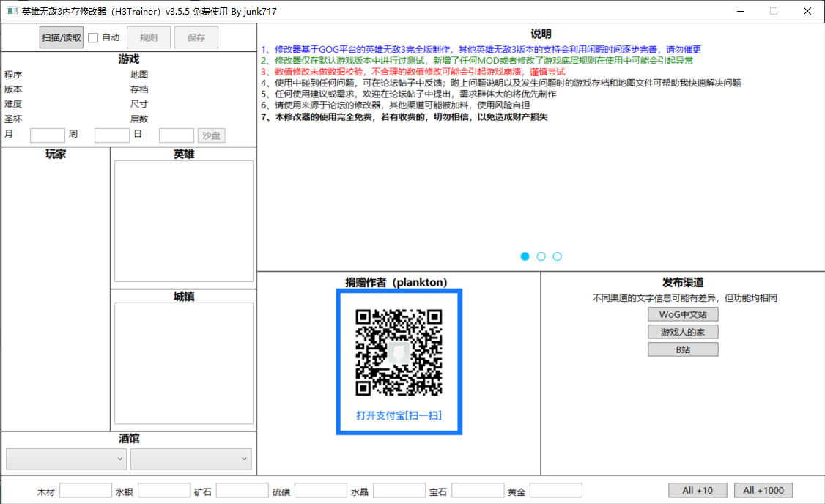Image resolution: width=825 pixels, height=504 pixels.
Task: Click the 城镇 town list box
Action: [x=184, y=363]
